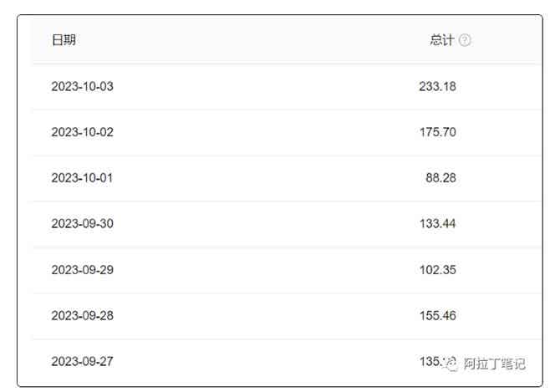
Task: Select the 2023-10-02 date cell
Action: (x=82, y=132)
